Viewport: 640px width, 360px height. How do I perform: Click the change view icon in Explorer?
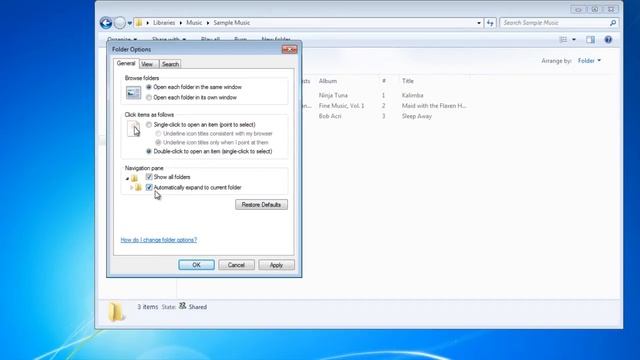pos(563,40)
